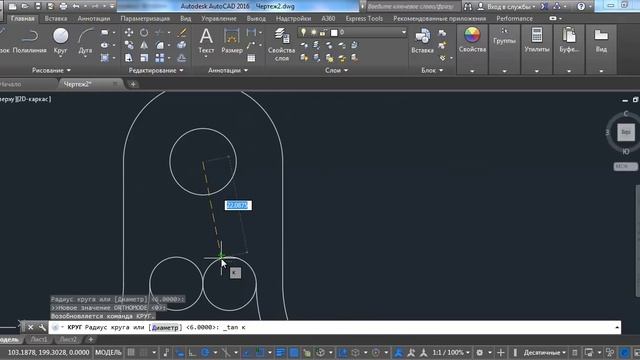Expand the Слои panel
Viewport: 640px width, 360px height.
336,70
